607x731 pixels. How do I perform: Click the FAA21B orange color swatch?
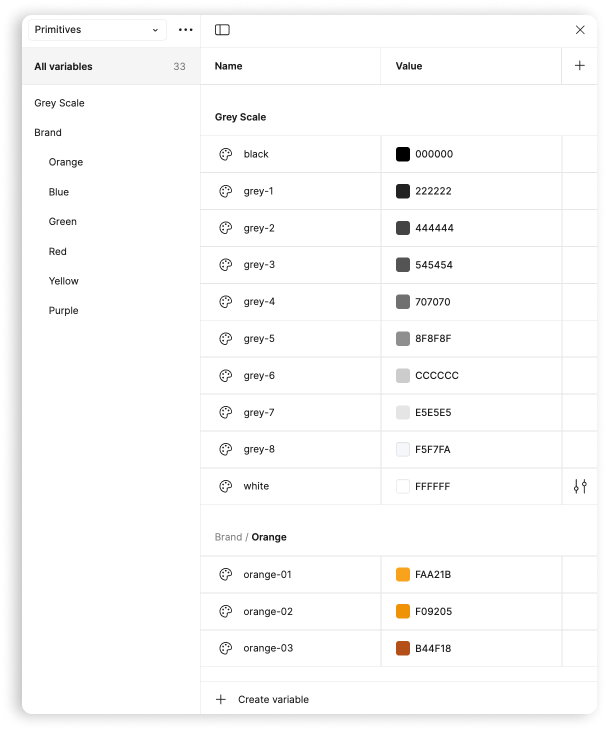coord(403,575)
